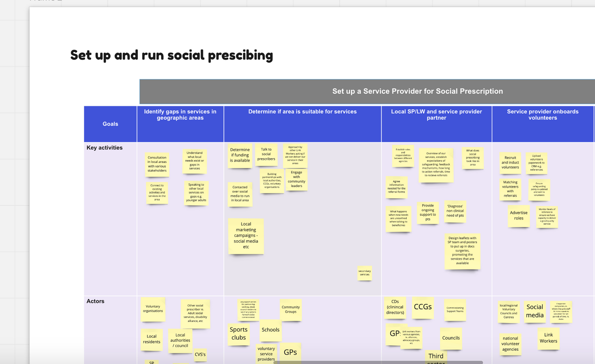
Task: Select the 'Link Workers' sticky note
Action: pos(548,338)
